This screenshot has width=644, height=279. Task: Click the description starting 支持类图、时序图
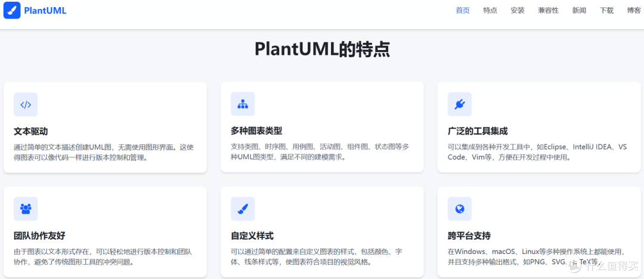320,152
